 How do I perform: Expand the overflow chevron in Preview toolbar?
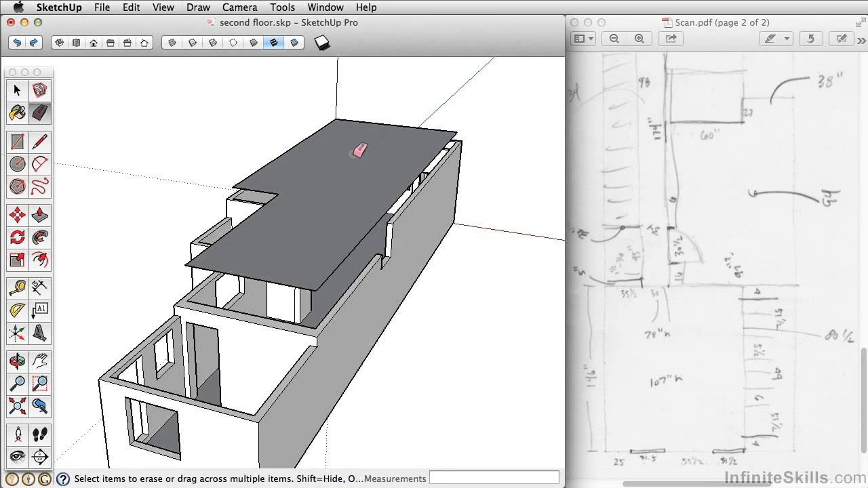861,39
